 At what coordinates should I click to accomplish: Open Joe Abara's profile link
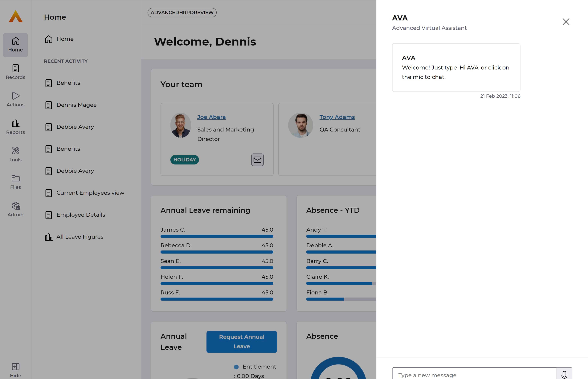coord(211,117)
